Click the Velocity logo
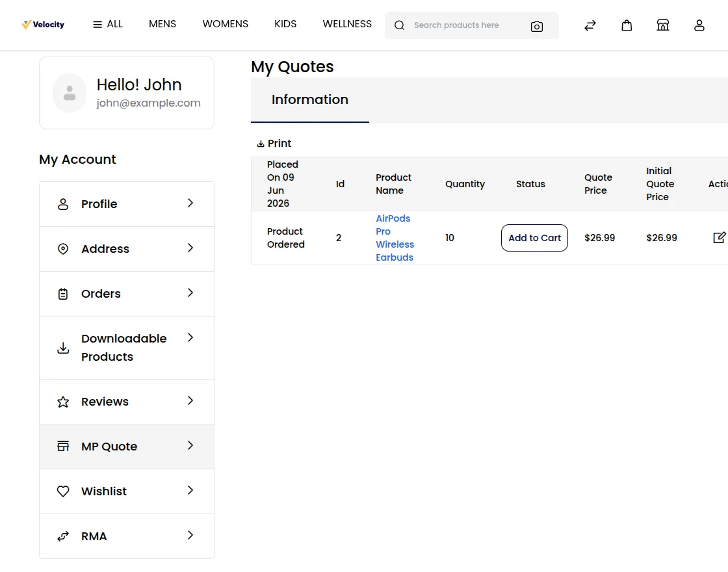Viewport: 728px width, 572px height. tap(43, 25)
